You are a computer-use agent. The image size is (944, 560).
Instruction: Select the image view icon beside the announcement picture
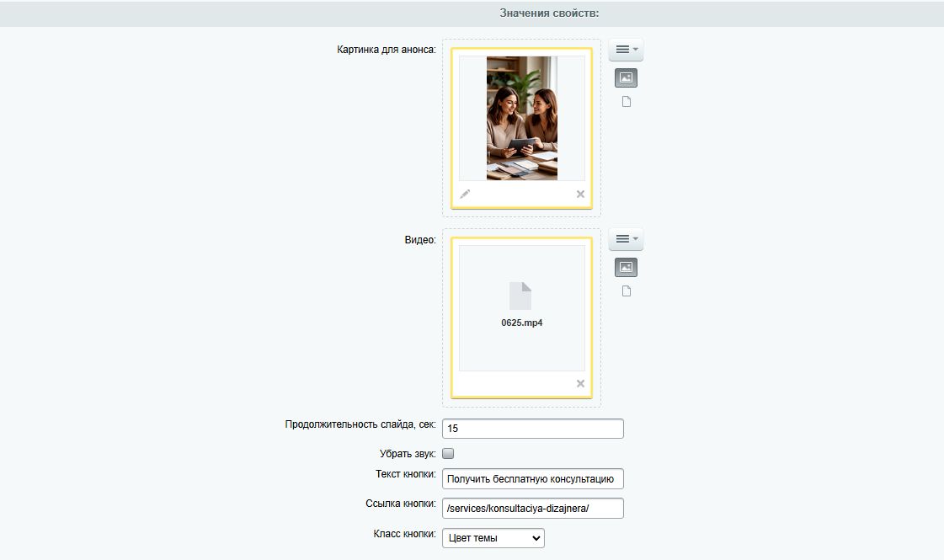tap(626, 78)
